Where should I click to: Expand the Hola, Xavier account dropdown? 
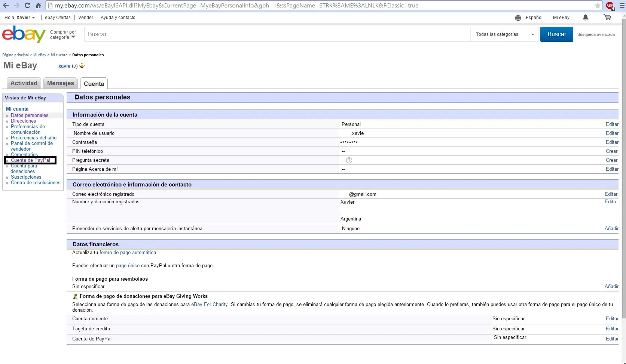pos(19,18)
